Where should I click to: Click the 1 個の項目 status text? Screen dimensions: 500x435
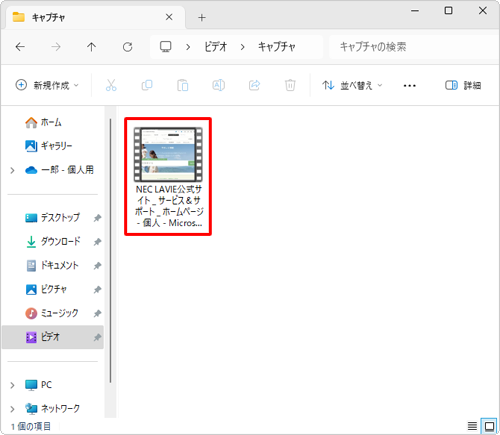(31, 426)
